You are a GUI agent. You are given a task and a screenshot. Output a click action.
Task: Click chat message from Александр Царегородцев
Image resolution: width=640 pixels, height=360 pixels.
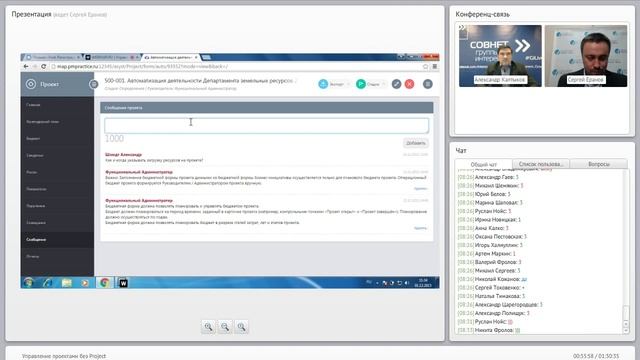point(500,304)
